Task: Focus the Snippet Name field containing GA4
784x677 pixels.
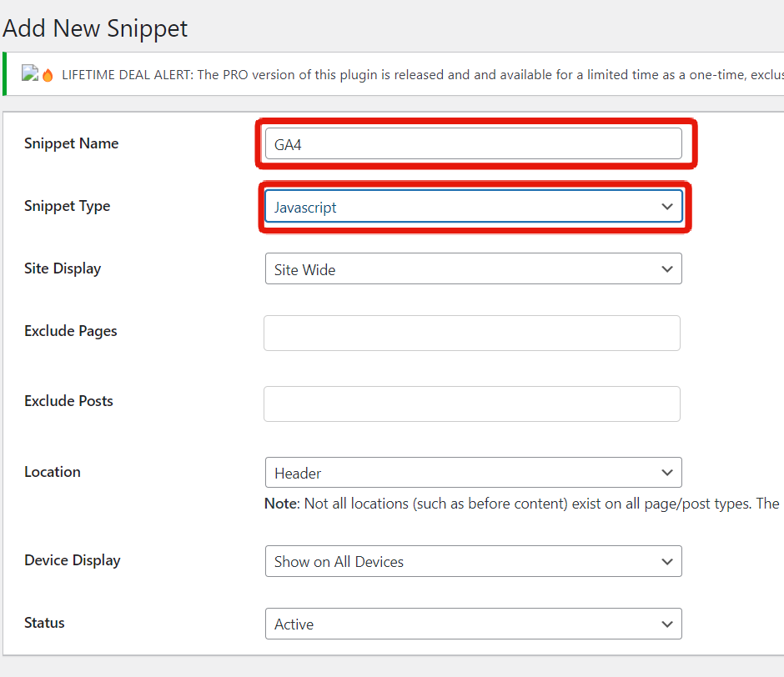Action: (x=473, y=143)
